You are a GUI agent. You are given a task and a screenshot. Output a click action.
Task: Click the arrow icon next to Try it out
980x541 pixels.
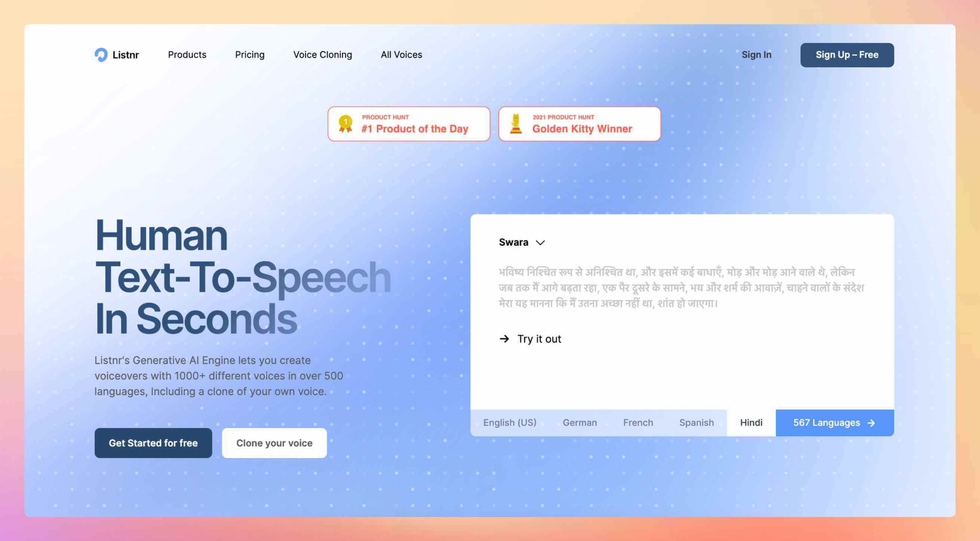click(504, 338)
